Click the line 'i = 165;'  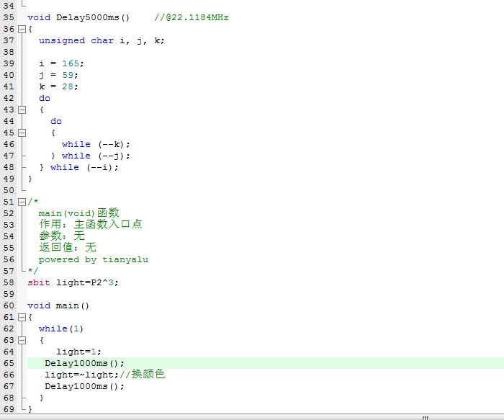61,63
